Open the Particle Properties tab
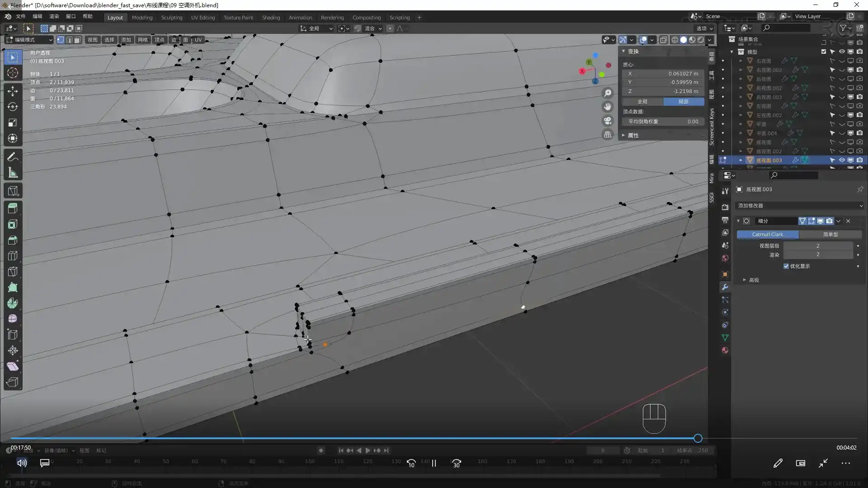Screen dimensions: 868x488 coord(725,300)
